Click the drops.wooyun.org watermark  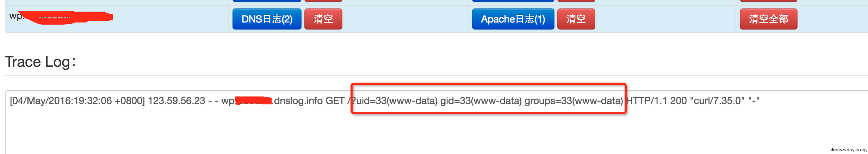(x=848, y=150)
